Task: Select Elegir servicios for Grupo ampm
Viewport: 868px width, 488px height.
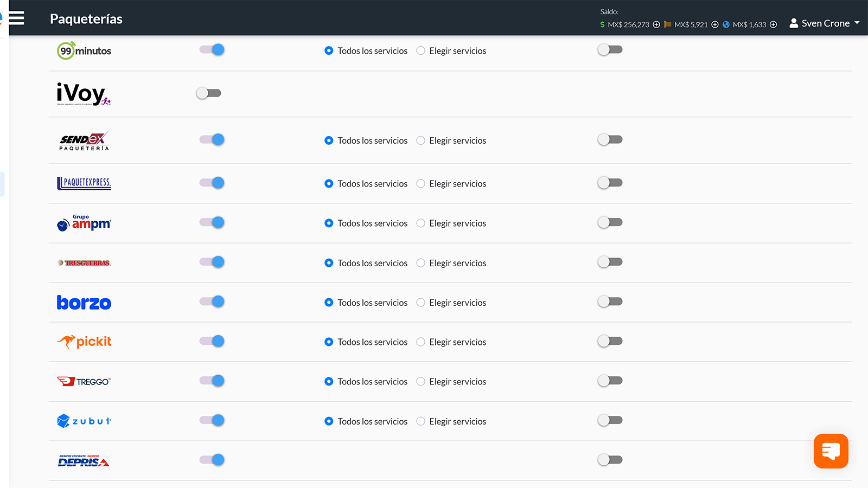Action: (420, 223)
